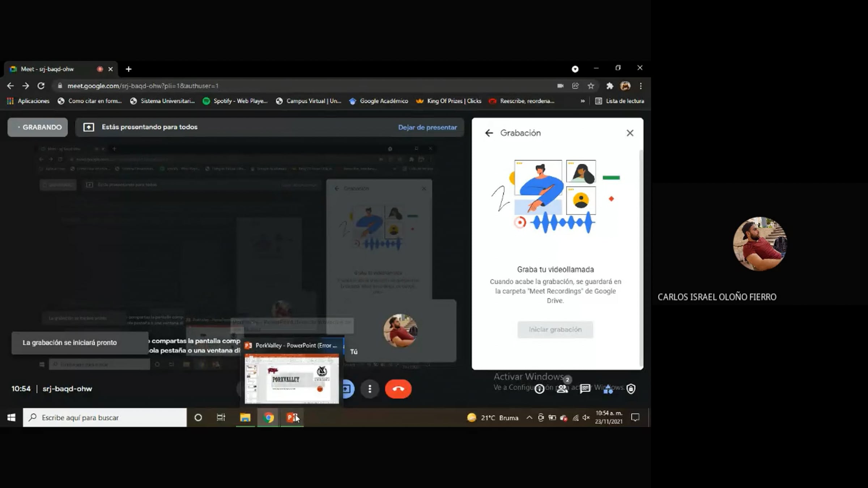Toggle muted speaker volume in system tray

click(x=586, y=418)
